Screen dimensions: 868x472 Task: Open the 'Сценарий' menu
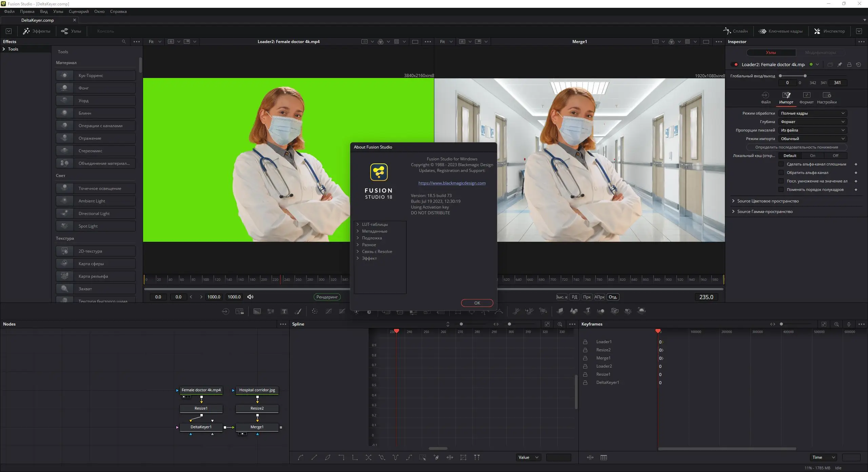79,12
